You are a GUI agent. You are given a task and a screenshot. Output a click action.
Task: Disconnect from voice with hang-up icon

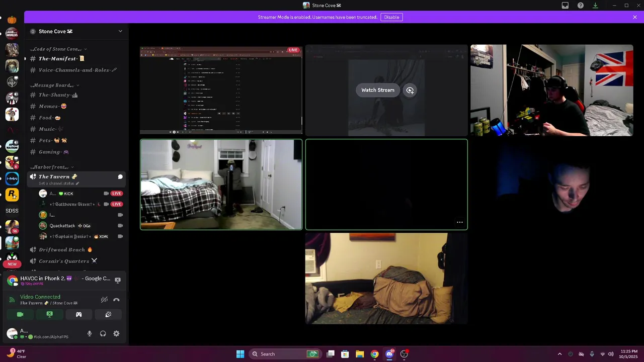coord(116,300)
